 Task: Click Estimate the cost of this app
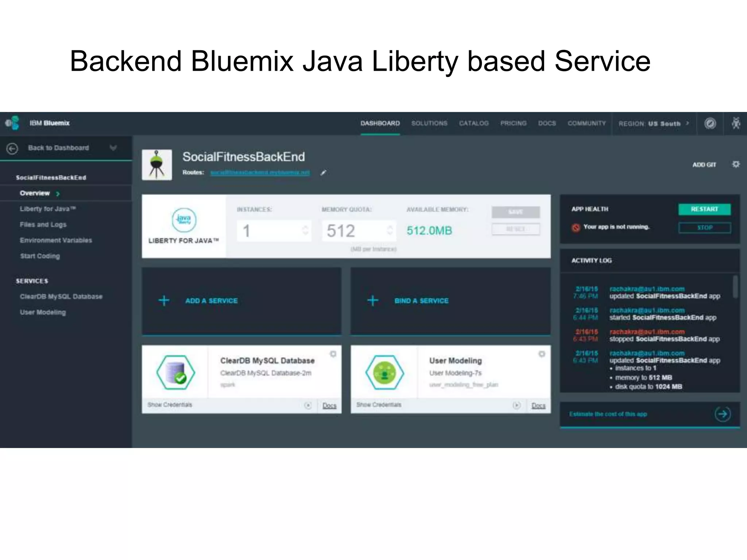[x=608, y=414]
